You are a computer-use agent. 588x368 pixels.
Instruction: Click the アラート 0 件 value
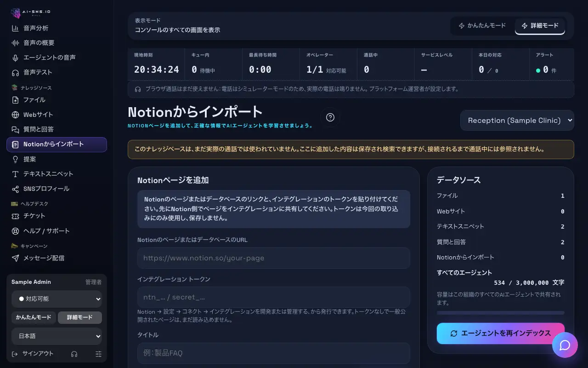[x=546, y=70]
